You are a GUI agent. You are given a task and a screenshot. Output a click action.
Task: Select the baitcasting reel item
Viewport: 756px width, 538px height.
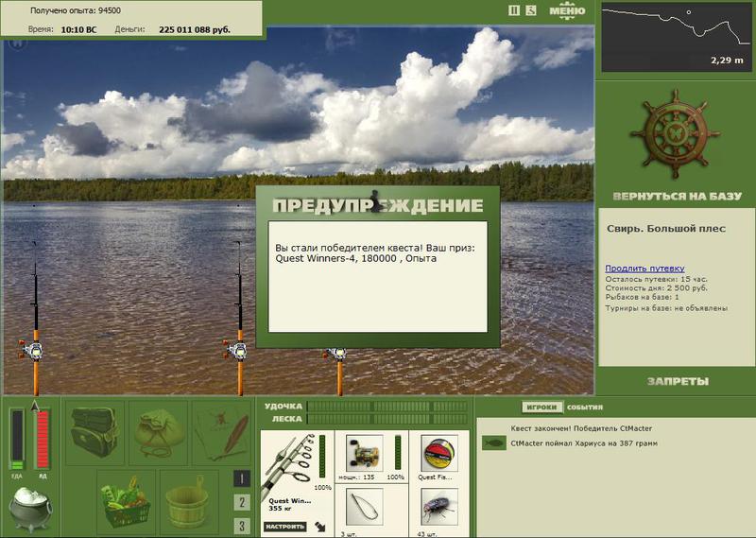tap(364, 453)
